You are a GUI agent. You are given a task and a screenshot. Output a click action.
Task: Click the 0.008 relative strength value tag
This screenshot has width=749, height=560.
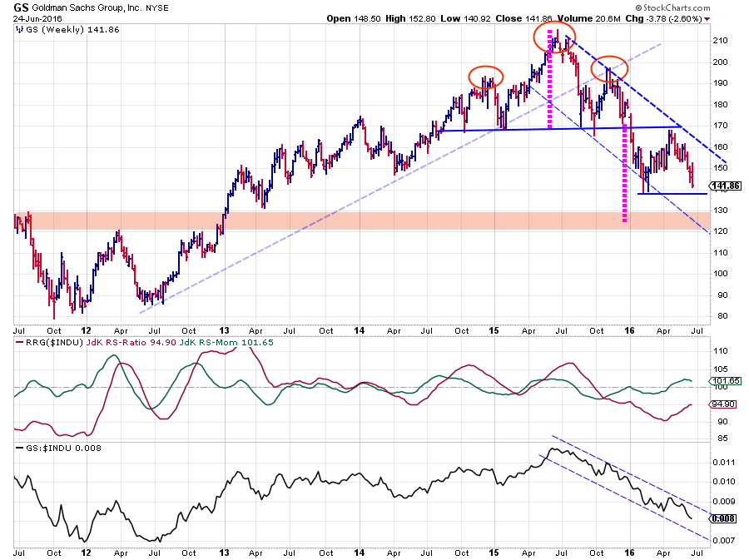tap(720, 517)
